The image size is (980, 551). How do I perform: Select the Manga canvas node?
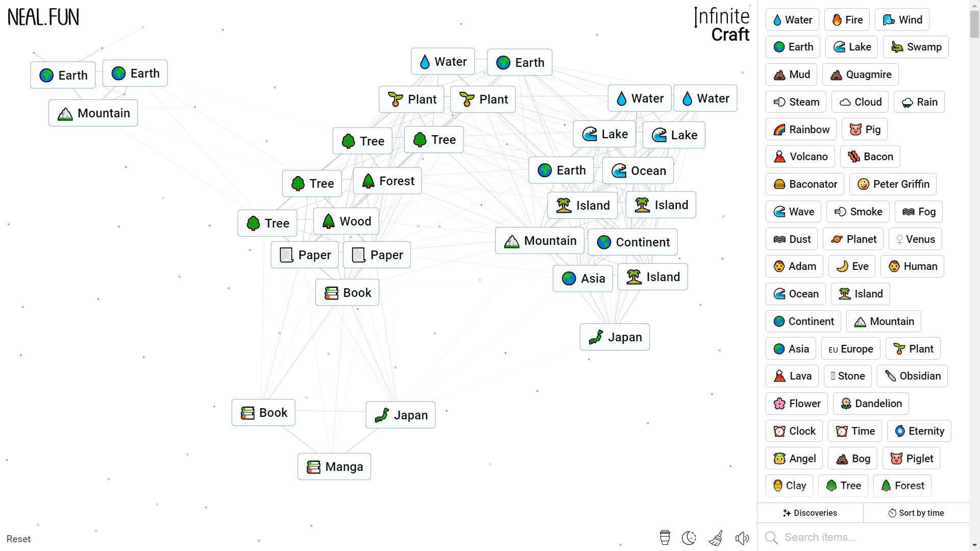tap(335, 466)
